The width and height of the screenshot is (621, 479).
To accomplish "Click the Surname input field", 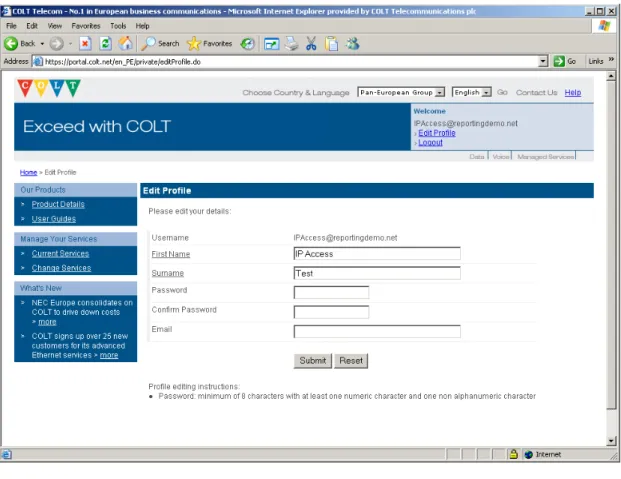I will pyautogui.click(x=377, y=273).
